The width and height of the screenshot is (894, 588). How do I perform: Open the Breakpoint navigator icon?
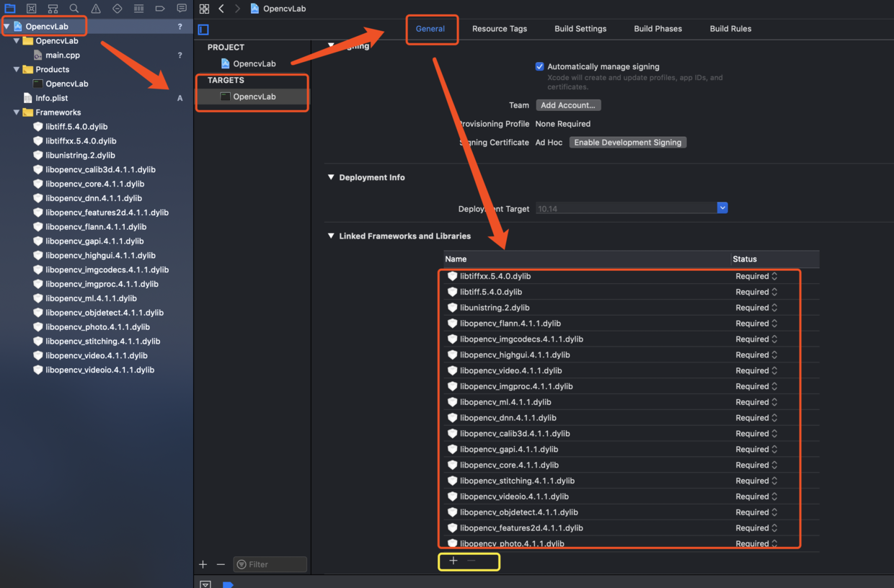pyautogui.click(x=160, y=9)
